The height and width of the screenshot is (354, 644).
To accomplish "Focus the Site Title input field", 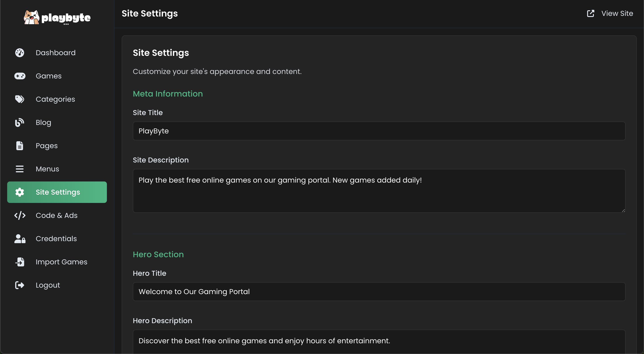I will (379, 131).
